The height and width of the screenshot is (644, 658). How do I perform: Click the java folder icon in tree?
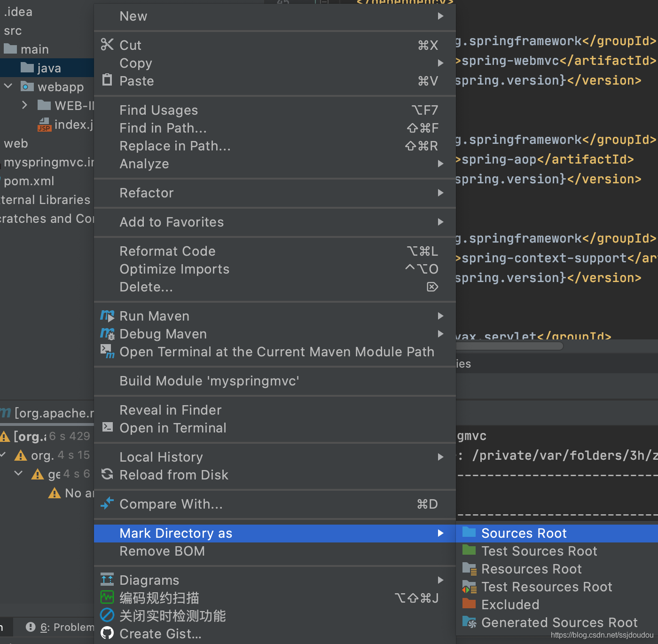[27, 67]
